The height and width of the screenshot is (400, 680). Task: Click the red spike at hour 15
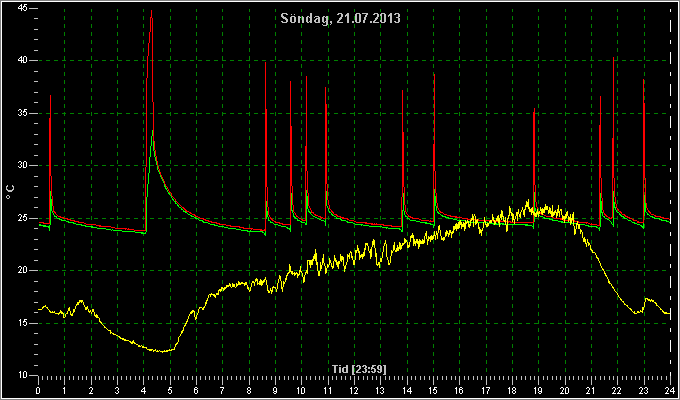(434, 77)
